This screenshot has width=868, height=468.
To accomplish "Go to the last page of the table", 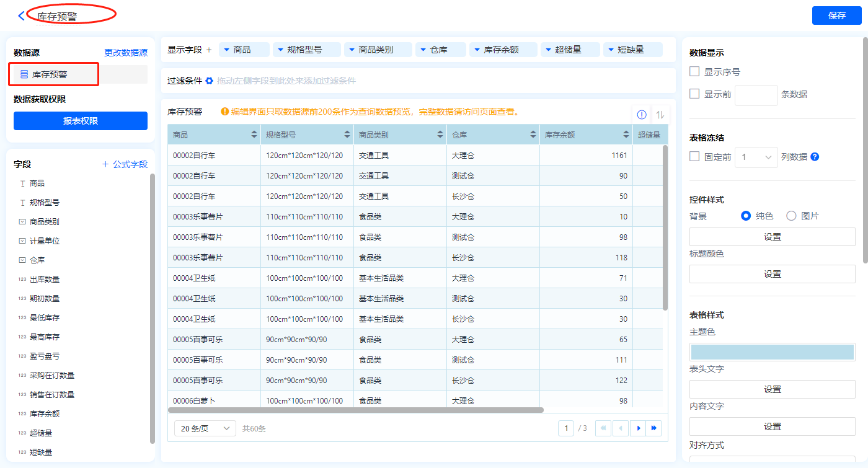I will pyautogui.click(x=653, y=428).
